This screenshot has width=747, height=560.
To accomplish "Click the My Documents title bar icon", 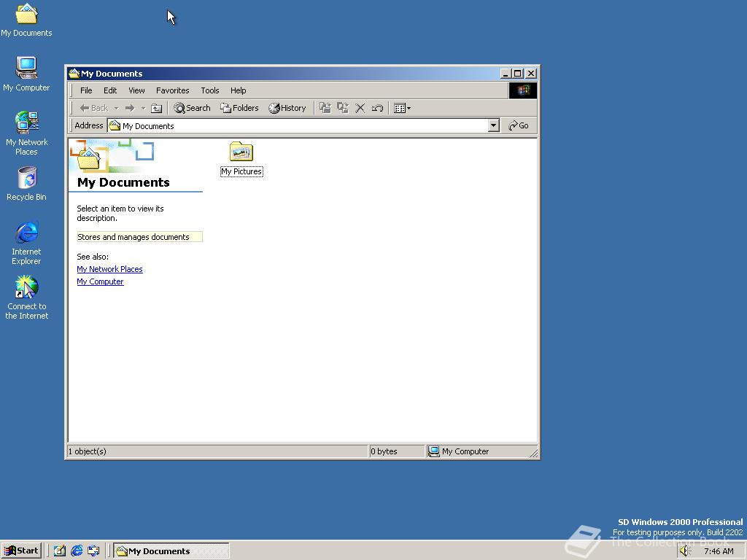I will pyautogui.click(x=74, y=74).
